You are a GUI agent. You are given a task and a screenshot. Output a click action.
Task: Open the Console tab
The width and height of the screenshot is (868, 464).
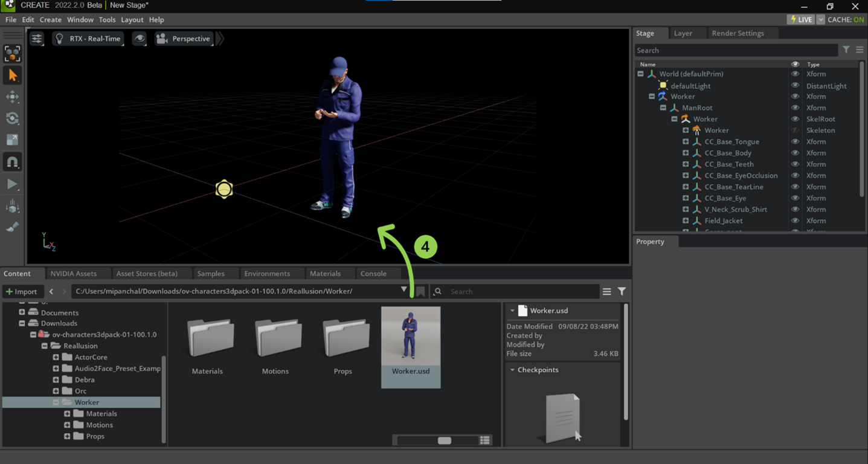coord(373,274)
